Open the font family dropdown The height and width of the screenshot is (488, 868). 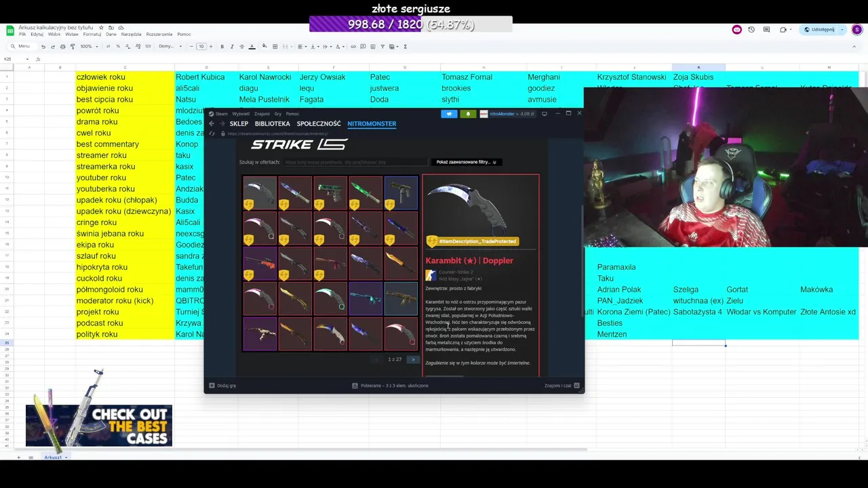170,46
